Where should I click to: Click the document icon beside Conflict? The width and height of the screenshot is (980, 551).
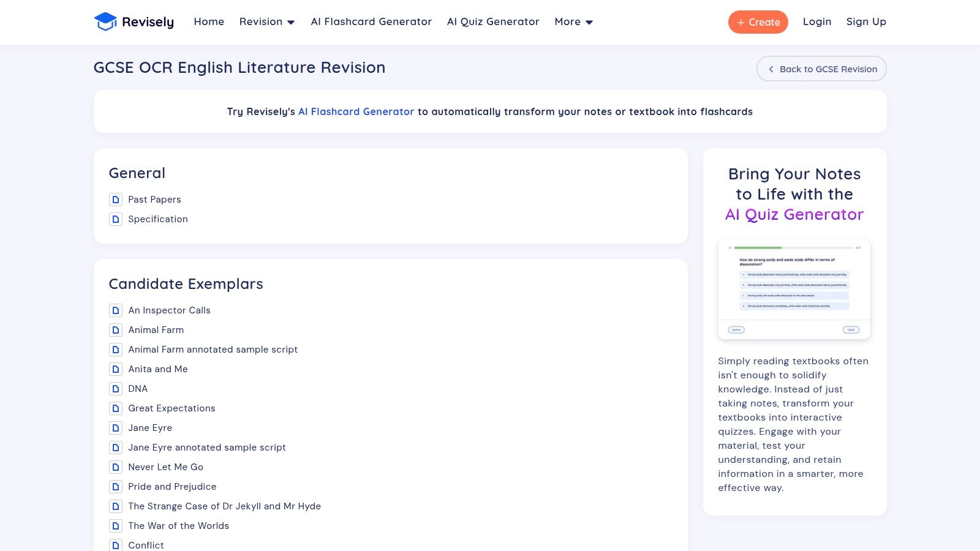click(116, 545)
